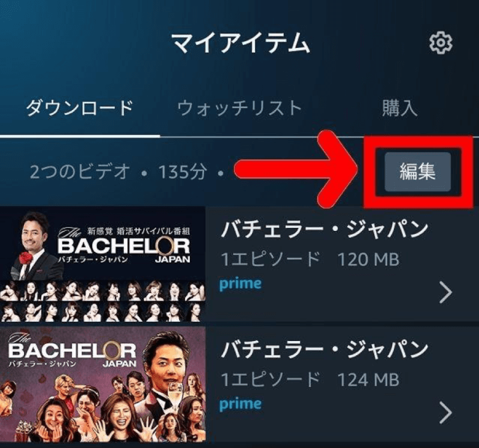
Task: Tap the 編集 edit button
Action: click(x=417, y=172)
